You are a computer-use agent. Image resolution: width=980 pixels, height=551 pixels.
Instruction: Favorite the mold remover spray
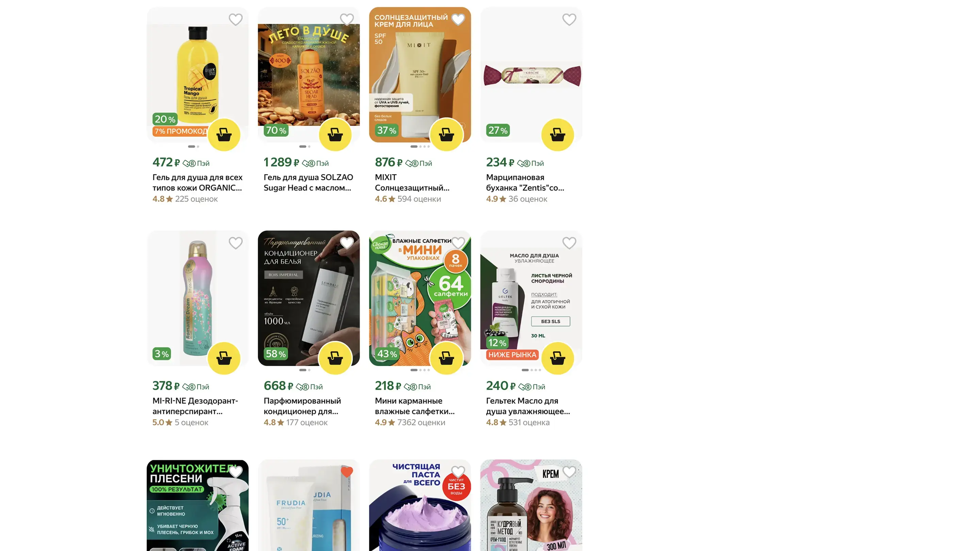point(235,472)
